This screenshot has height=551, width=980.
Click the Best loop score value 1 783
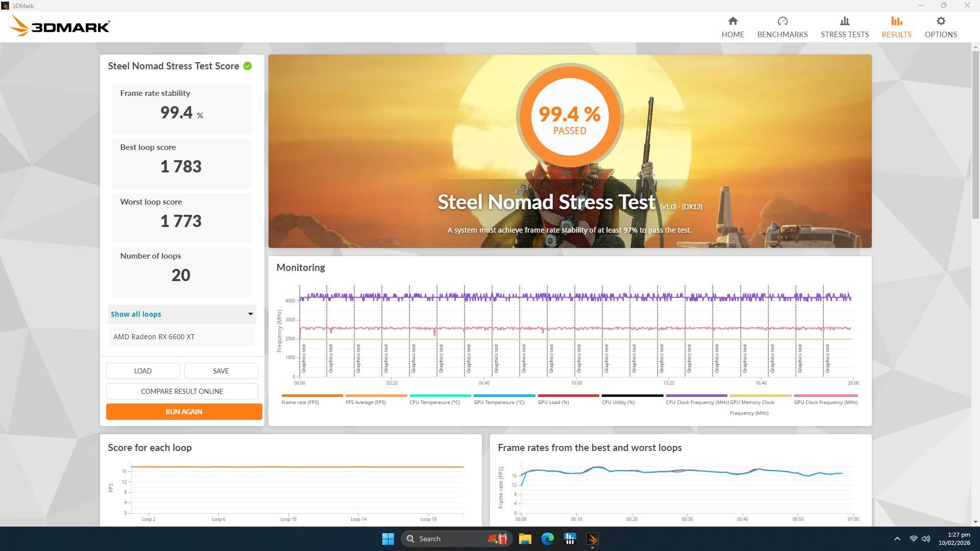coord(181,167)
